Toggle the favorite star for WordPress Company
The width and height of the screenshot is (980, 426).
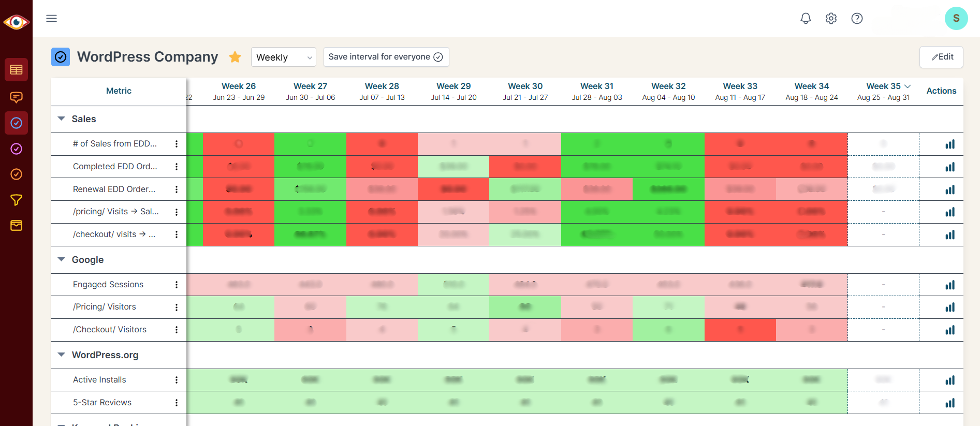point(235,57)
